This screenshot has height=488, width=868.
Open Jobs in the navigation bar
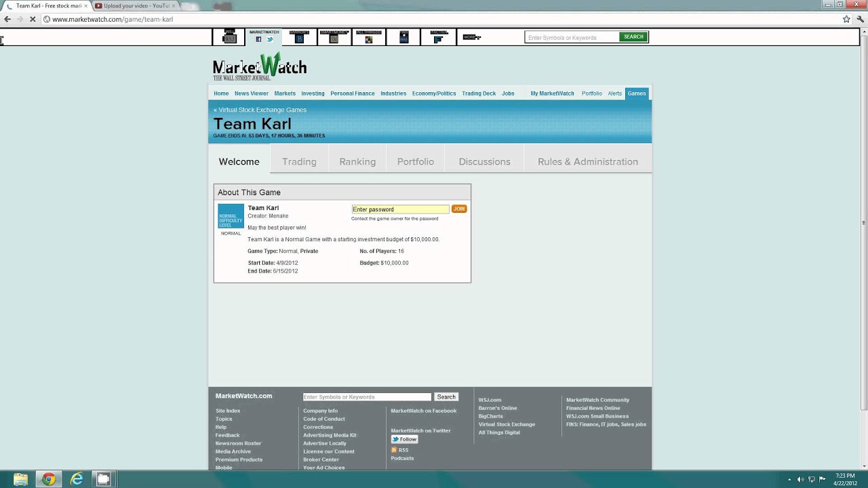point(508,94)
